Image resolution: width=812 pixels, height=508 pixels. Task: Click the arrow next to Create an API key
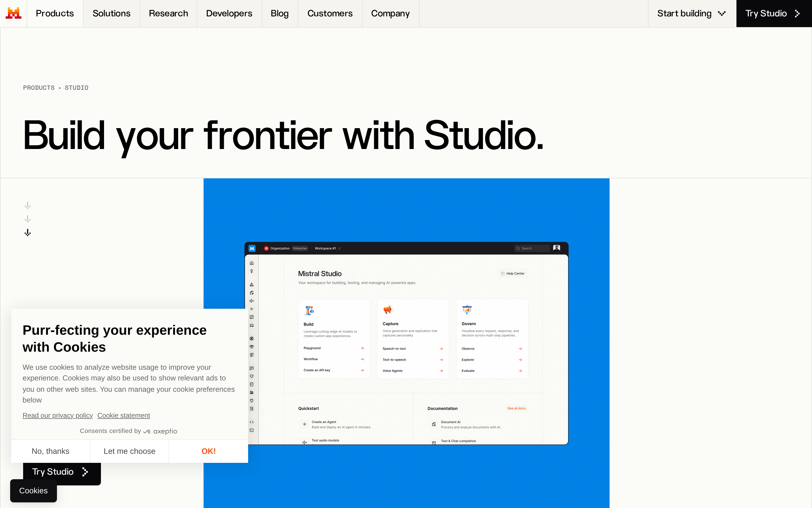click(362, 370)
